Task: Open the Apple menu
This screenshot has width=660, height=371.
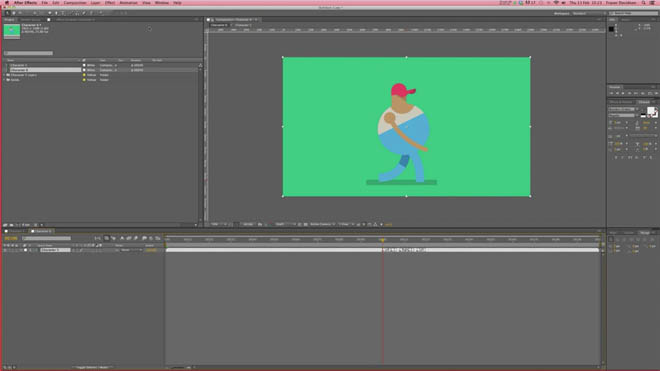Action: pyautogui.click(x=6, y=3)
